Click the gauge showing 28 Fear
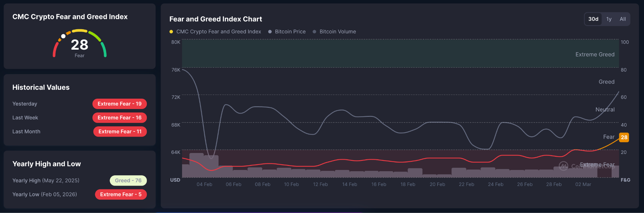This screenshot has height=213, width=644. click(80, 44)
